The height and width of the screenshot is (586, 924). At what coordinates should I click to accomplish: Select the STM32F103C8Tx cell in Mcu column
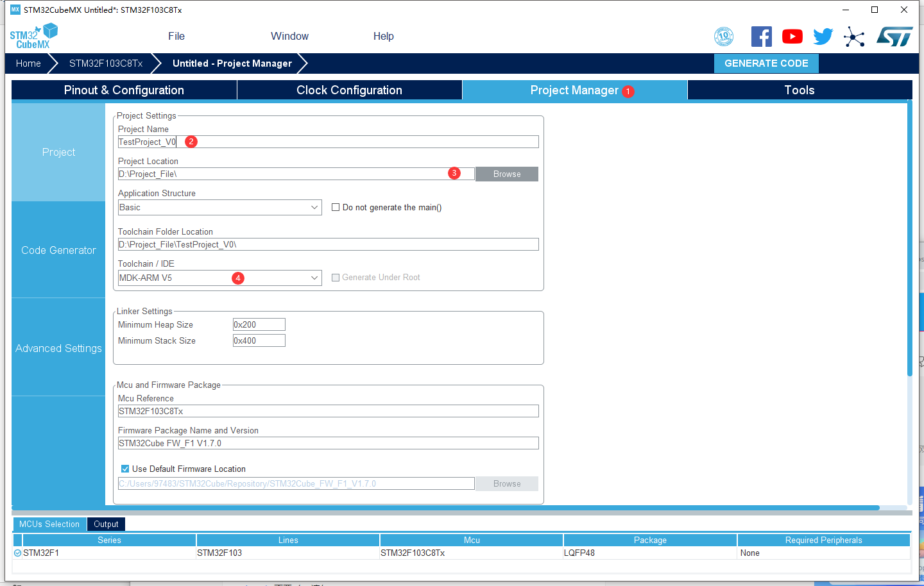point(472,553)
